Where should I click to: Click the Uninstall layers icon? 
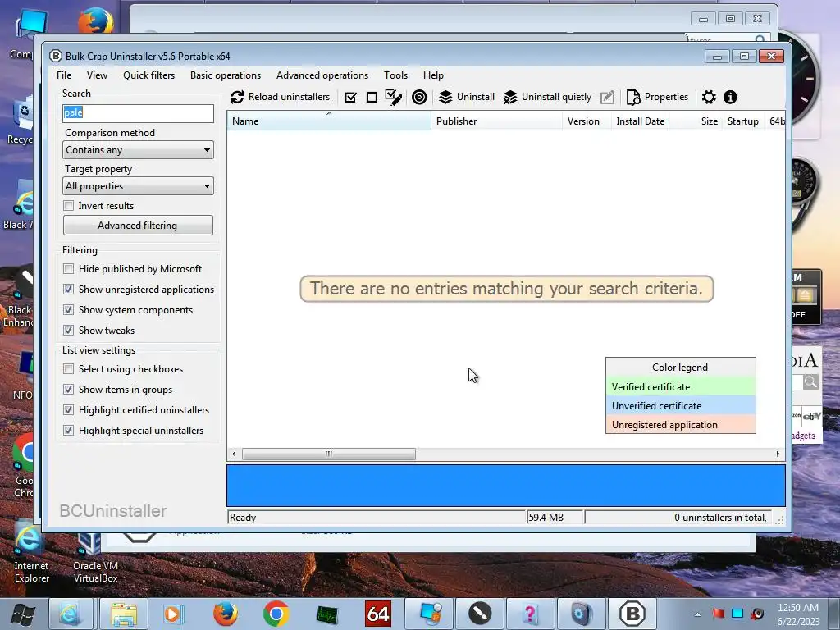(445, 97)
